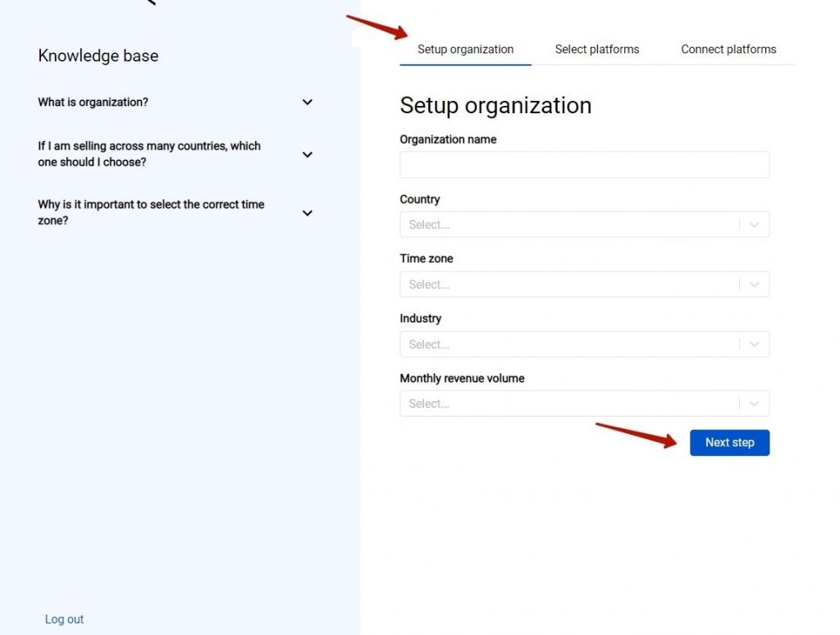The height and width of the screenshot is (635, 840).
Task: Click "Why is it important to select" question
Action: pos(151,212)
